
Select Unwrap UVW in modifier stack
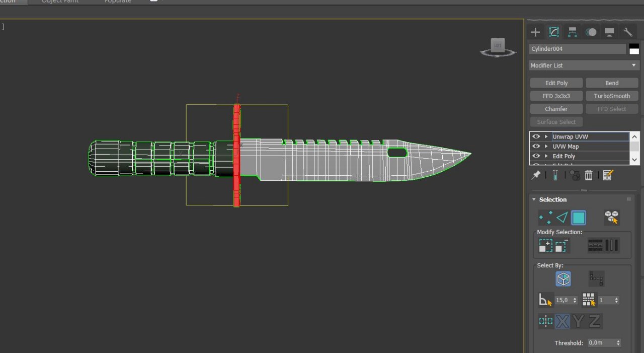[591, 136]
